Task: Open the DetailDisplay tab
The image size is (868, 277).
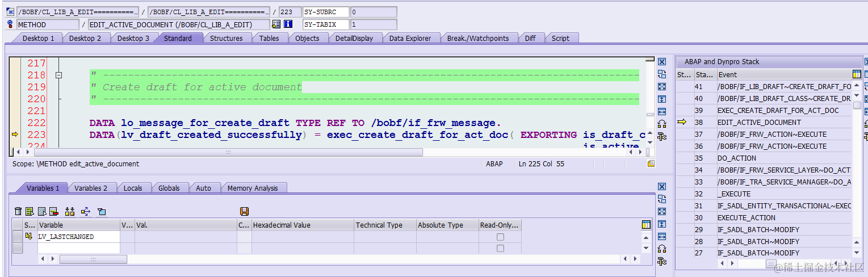Action: 354,38
